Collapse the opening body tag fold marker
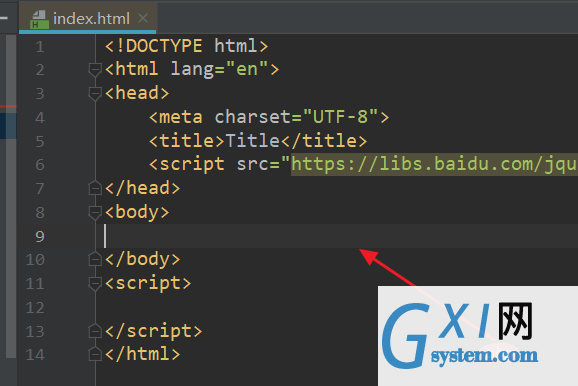This screenshot has height=386, width=578. tap(95, 212)
